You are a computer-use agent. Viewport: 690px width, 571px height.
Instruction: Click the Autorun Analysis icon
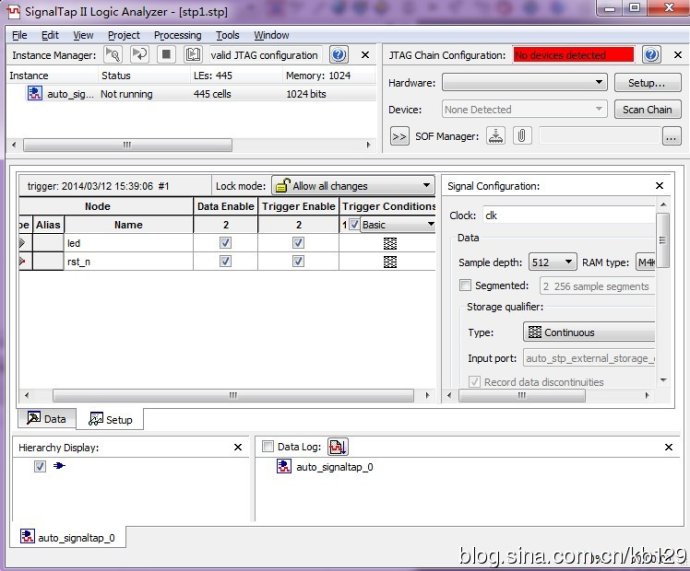tap(140, 55)
